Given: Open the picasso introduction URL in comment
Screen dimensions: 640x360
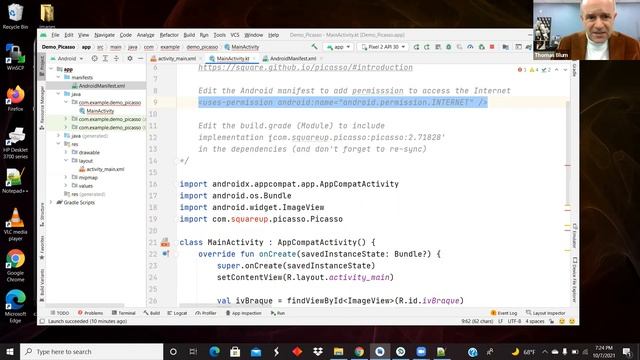Looking at the screenshot, I should [305, 67].
